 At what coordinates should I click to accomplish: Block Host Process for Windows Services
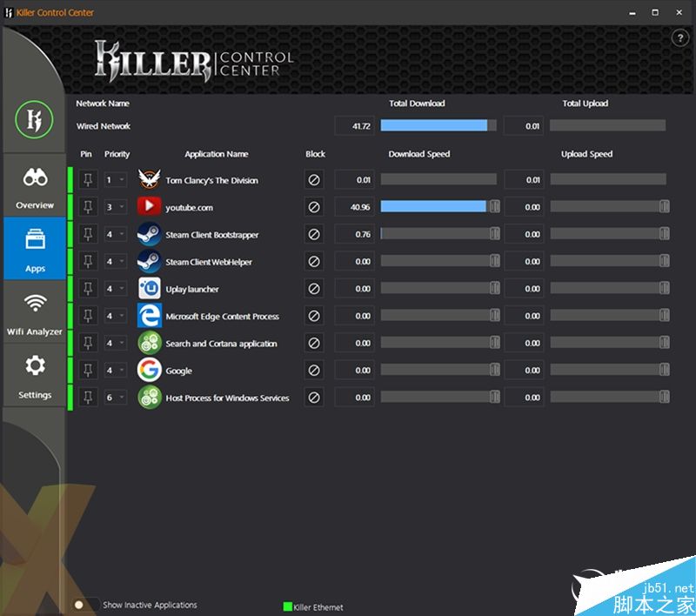click(x=314, y=398)
